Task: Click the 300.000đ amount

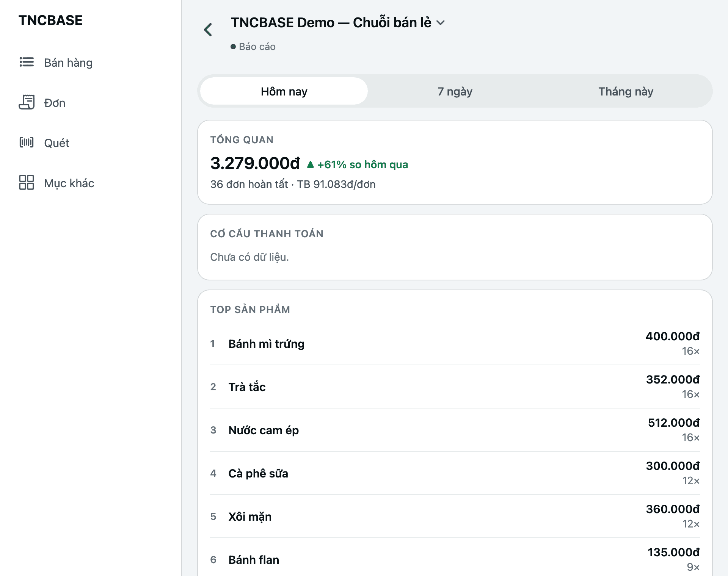Action: coord(673,466)
